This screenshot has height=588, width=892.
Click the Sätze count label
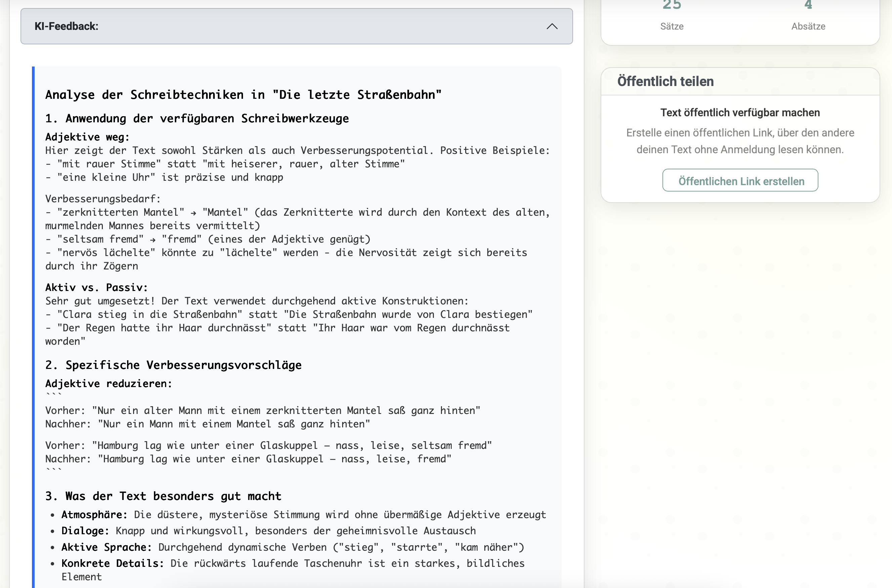click(672, 26)
